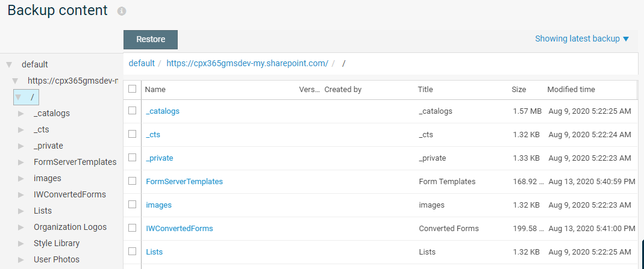Select the FormServerTemplates row checkbox

[x=133, y=181]
